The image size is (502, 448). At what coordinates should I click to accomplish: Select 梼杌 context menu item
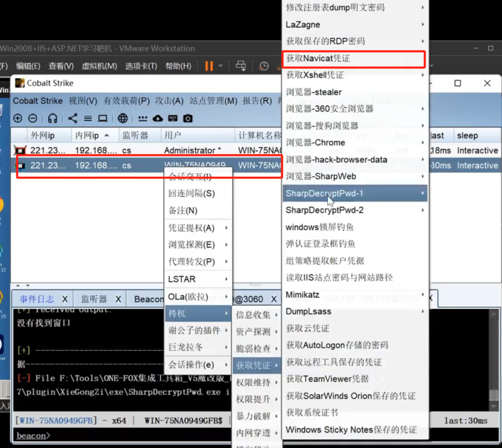click(x=198, y=313)
